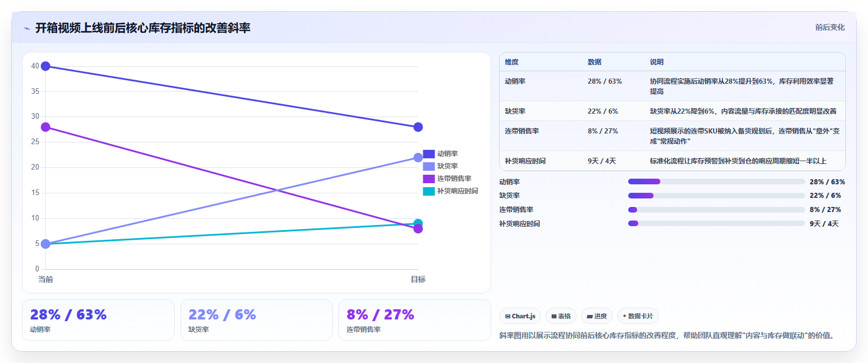
Task: Click the 当前 x-axis label
Action: [x=46, y=279]
